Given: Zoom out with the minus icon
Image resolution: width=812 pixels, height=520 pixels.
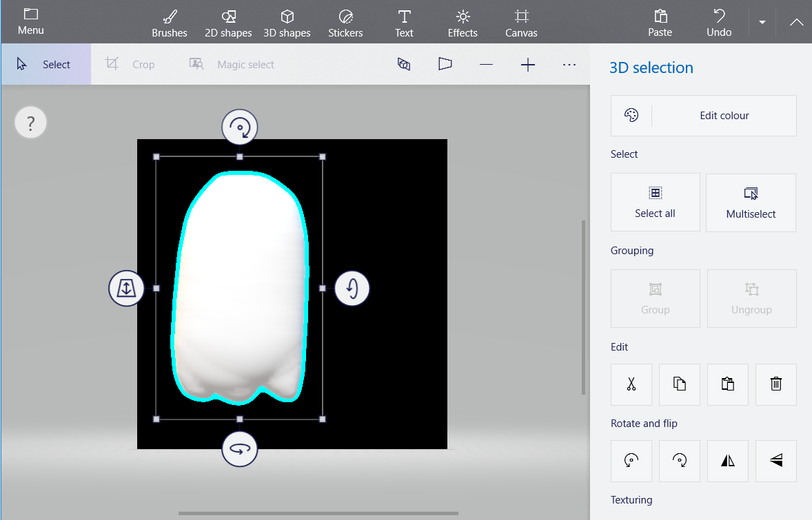Looking at the screenshot, I should (486, 64).
